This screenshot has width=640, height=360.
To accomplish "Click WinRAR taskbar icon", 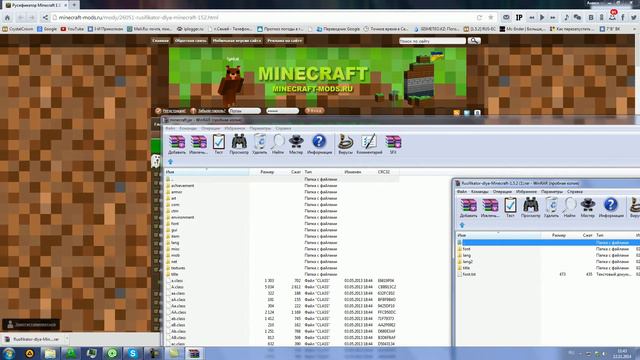I will [x=194, y=353].
